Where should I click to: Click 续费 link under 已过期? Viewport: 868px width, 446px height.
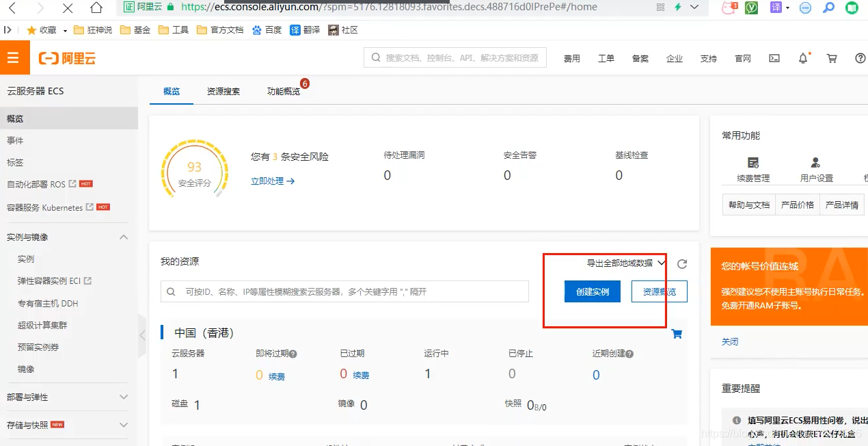coord(361,376)
